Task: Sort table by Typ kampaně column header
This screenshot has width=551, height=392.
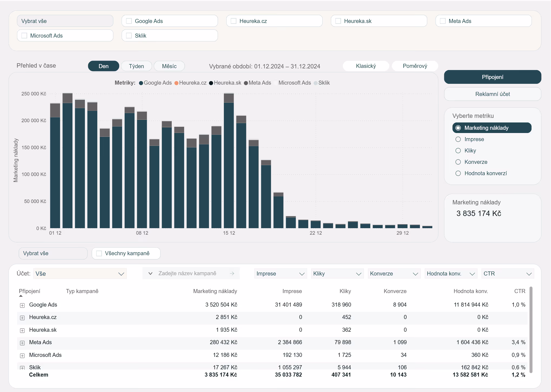Action: [x=82, y=291]
